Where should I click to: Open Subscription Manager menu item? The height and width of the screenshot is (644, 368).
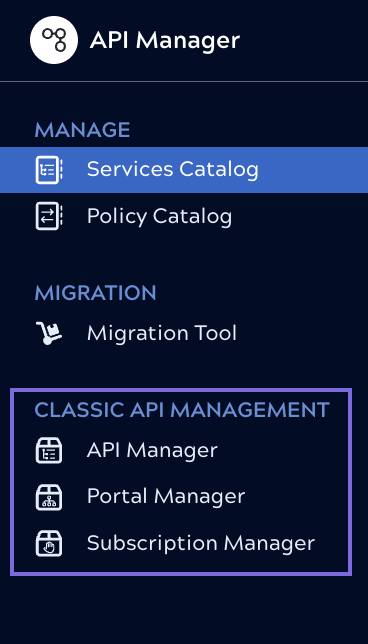click(201, 543)
